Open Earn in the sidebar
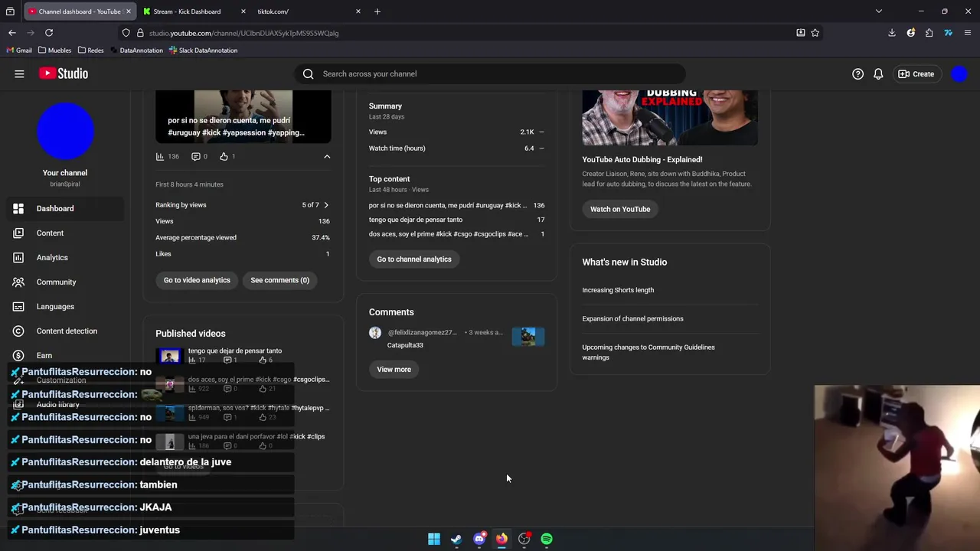The height and width of the screenshot is (551, 980). [x=65, y=355]
